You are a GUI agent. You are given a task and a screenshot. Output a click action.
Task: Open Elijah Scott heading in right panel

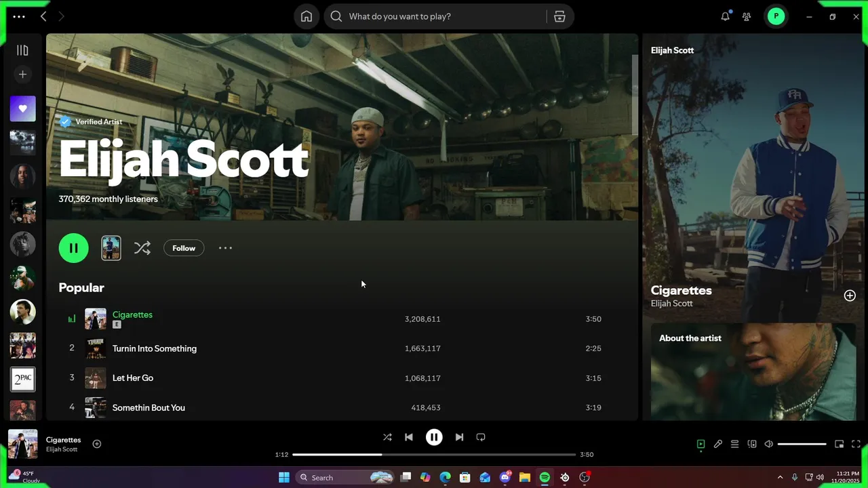[x=672, y=50]
